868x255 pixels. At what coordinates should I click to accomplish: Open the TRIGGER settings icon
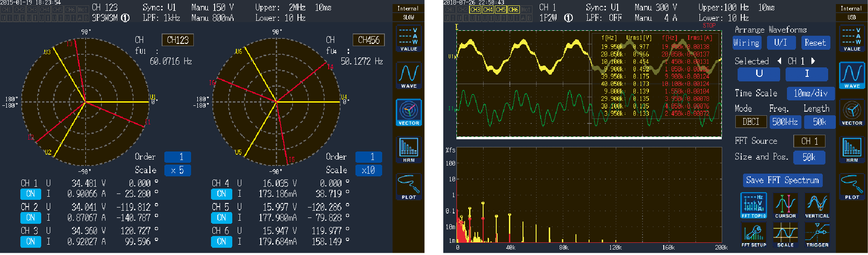[x=817, y=235]
